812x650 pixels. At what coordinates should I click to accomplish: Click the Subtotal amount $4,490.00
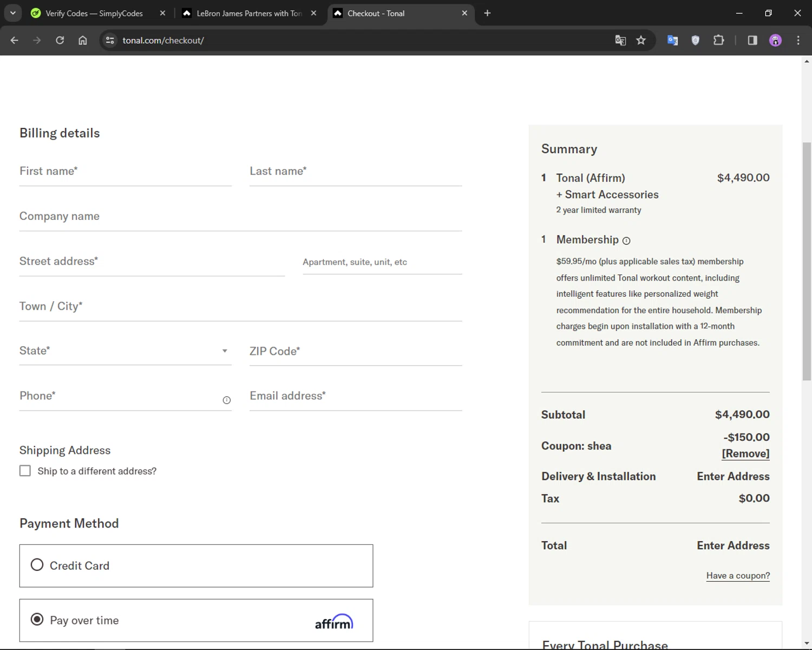click(x=742, y=414)
